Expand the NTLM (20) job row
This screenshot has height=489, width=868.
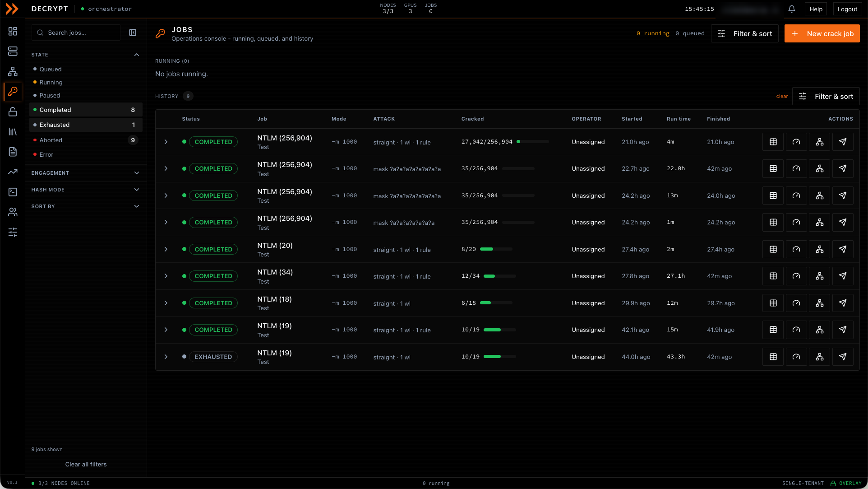click(x=166, y=249)
